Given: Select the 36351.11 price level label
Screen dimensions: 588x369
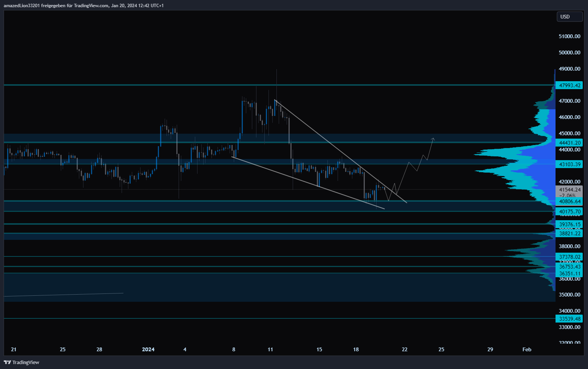Looking at the screenshot, I should pos(569,273).
